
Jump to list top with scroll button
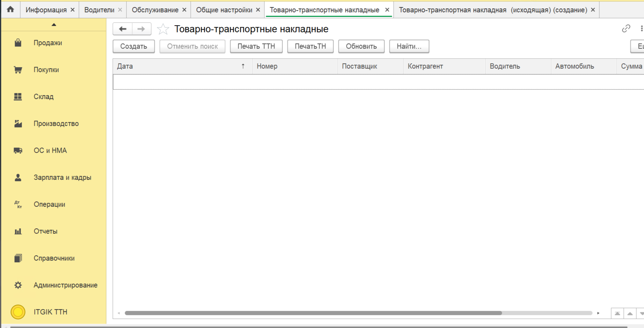pyautogui.click(x=617, y=313)
